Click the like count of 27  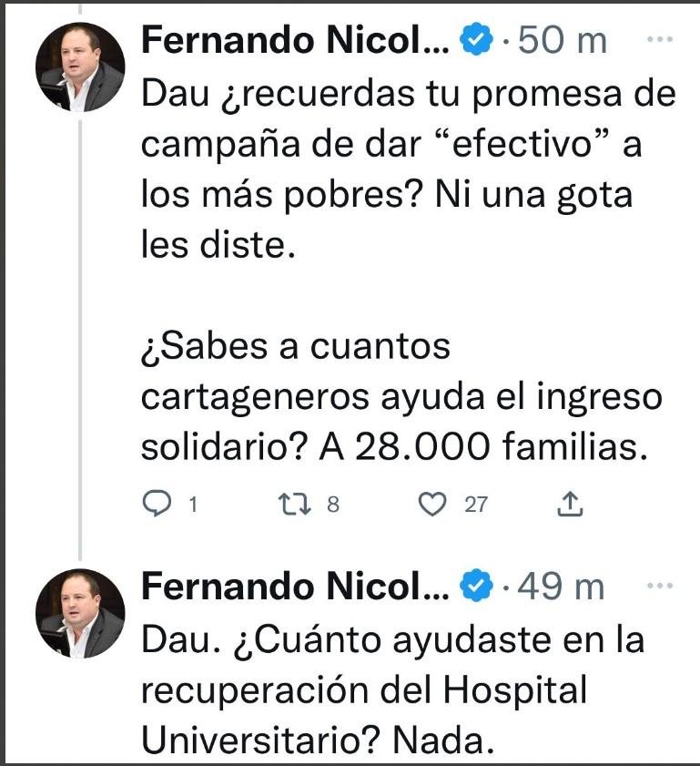coord(476,505)
